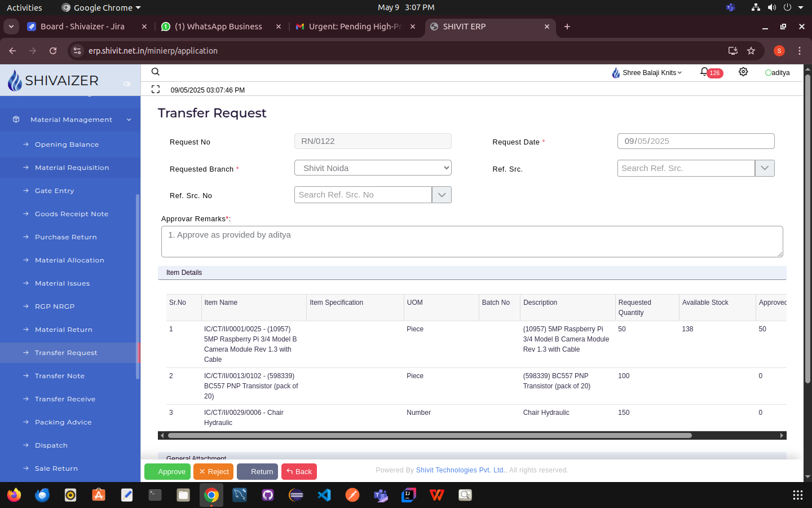Toggle fullscreen using the expand icon

tap(156, 89)
